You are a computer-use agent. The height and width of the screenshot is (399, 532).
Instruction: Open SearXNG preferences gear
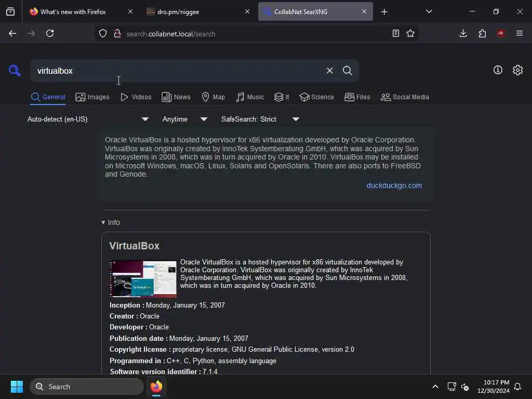[x=518, y=70]
